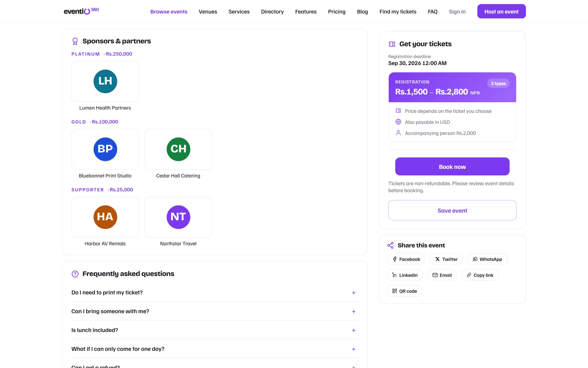Click the Book now button
Viewport: 588px width, 368px height.
click(452, 167)
